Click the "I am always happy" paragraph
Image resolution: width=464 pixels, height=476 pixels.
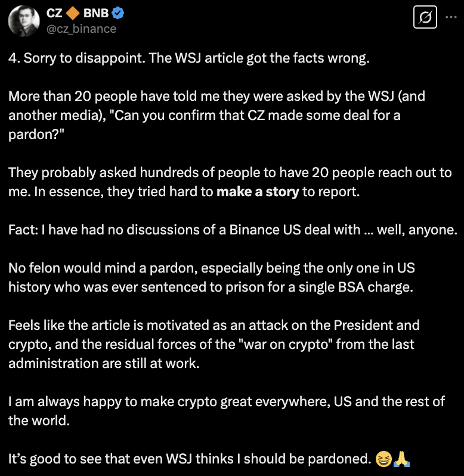[225, 410]
